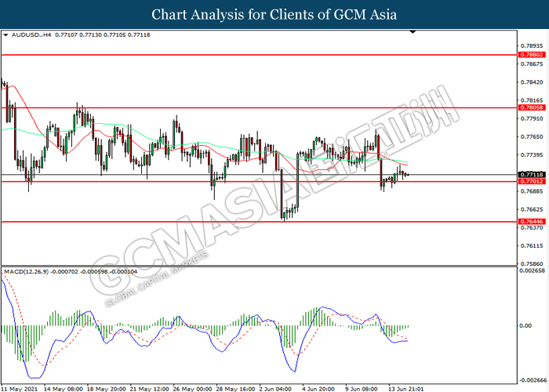Viewport: 549px width, 392px height.
Task: Click the 18 May 20:00 time label
Action: point(106,389)
